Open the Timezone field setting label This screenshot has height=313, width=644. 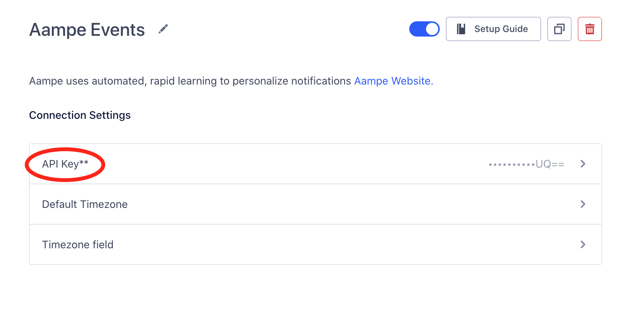(78, 245)
